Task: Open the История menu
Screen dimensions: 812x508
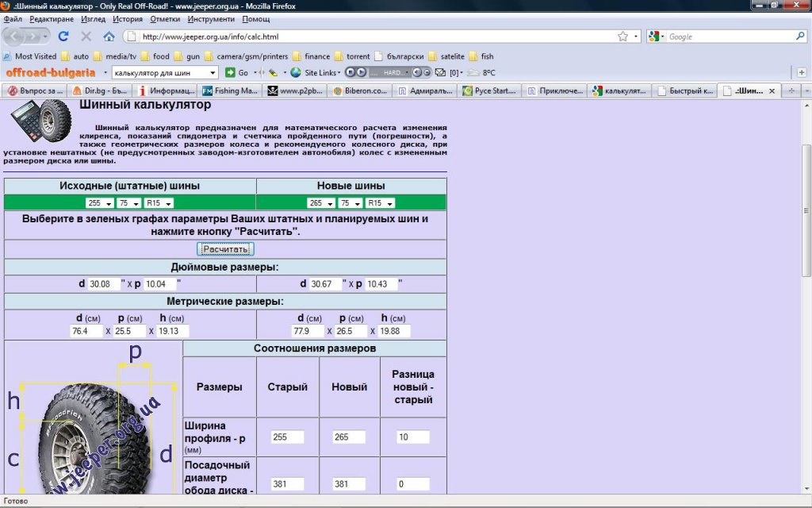Action: [x=128, y=18]
